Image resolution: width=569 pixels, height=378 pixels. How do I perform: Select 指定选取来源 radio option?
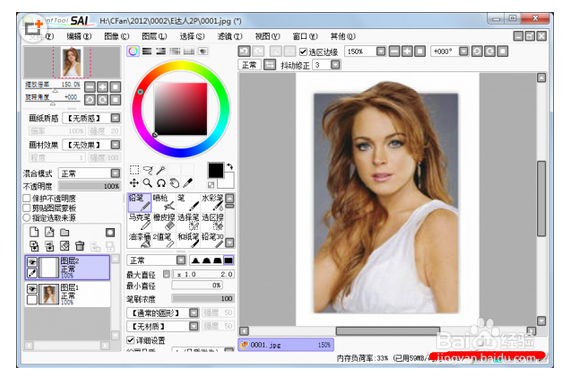click(27, 218)
